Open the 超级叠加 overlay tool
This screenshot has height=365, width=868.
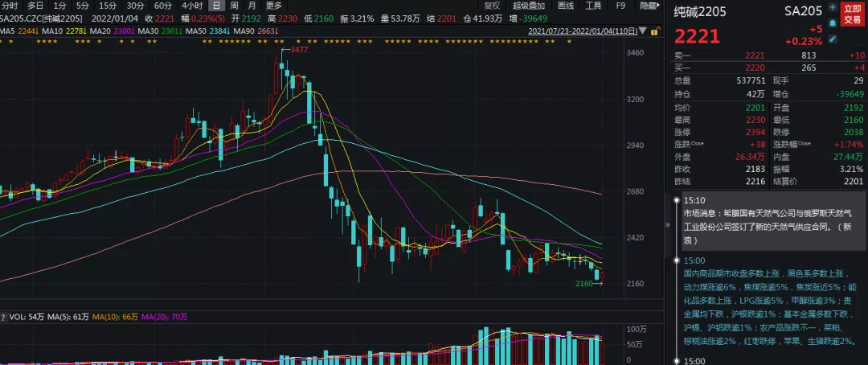pyautogui.click(x=528, y=6)
